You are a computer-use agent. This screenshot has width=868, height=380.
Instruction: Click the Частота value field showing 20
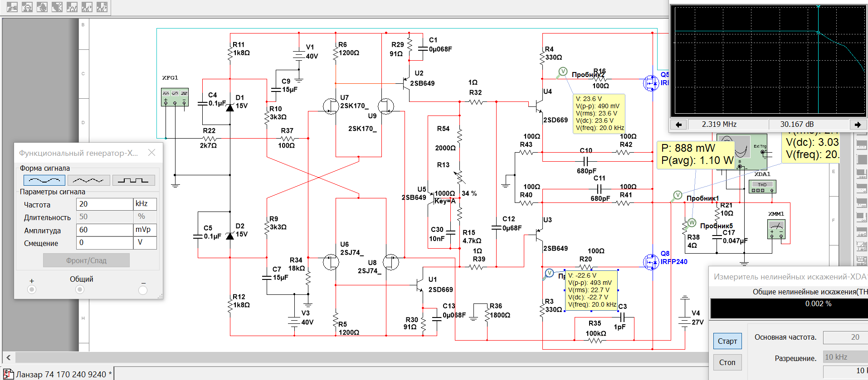pos(104,204)
